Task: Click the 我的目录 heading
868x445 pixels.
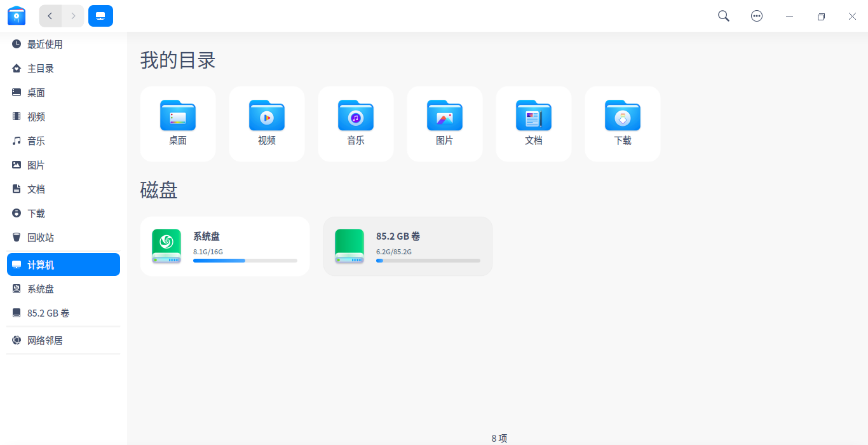Action: click(x=178, y=61)
